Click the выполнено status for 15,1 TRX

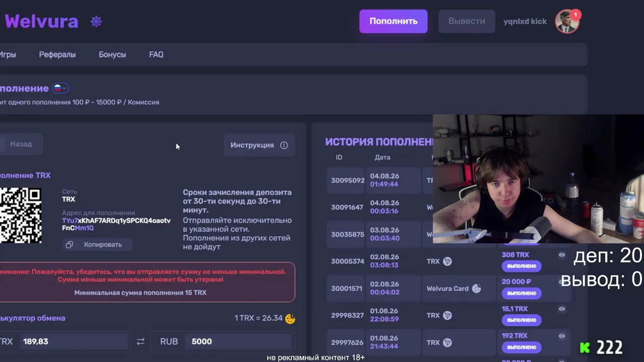[x=521, y=320]
